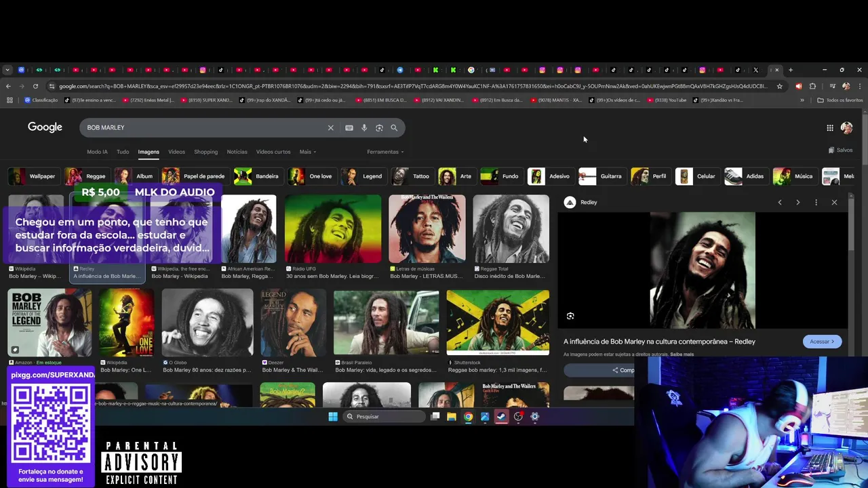Viewport: 868px width, 488px height.
Task: Filter the images by the Tattoo chip
Action: pyautogui.click(x=412, y=176)
